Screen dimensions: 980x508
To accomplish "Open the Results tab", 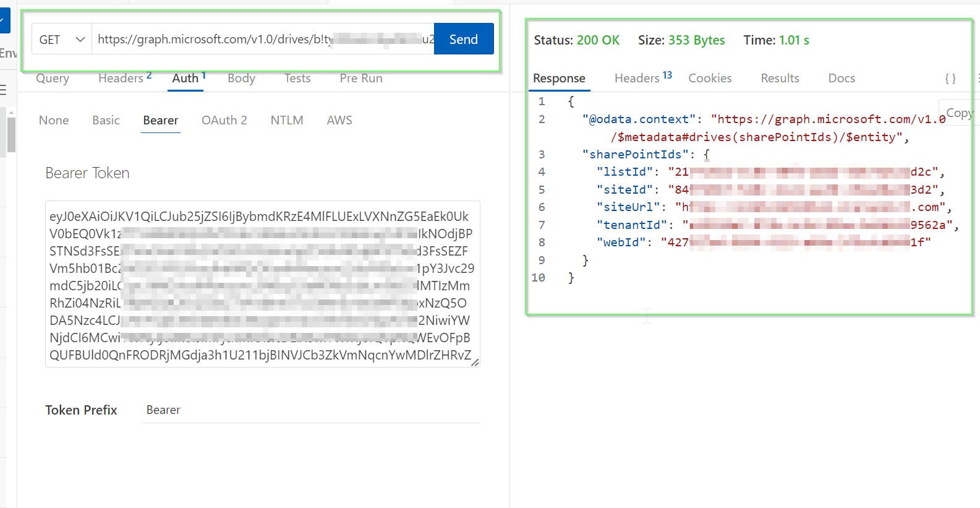I will click(780, 79).
